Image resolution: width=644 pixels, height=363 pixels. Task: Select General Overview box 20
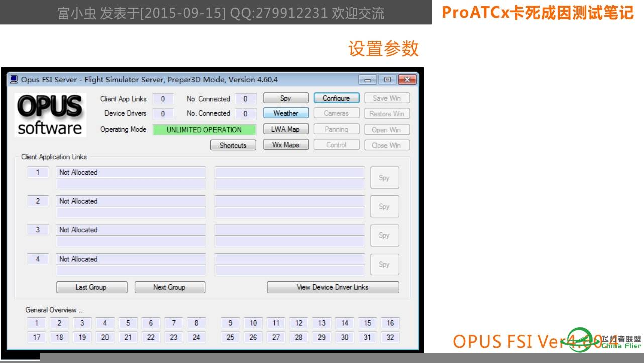pyautogui.click(x=105, y=337)
